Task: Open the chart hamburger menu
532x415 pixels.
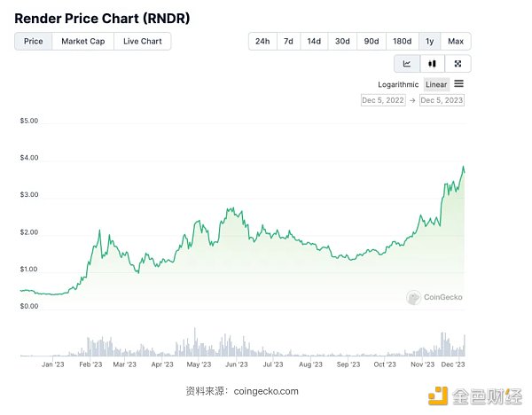Action: 458,84
